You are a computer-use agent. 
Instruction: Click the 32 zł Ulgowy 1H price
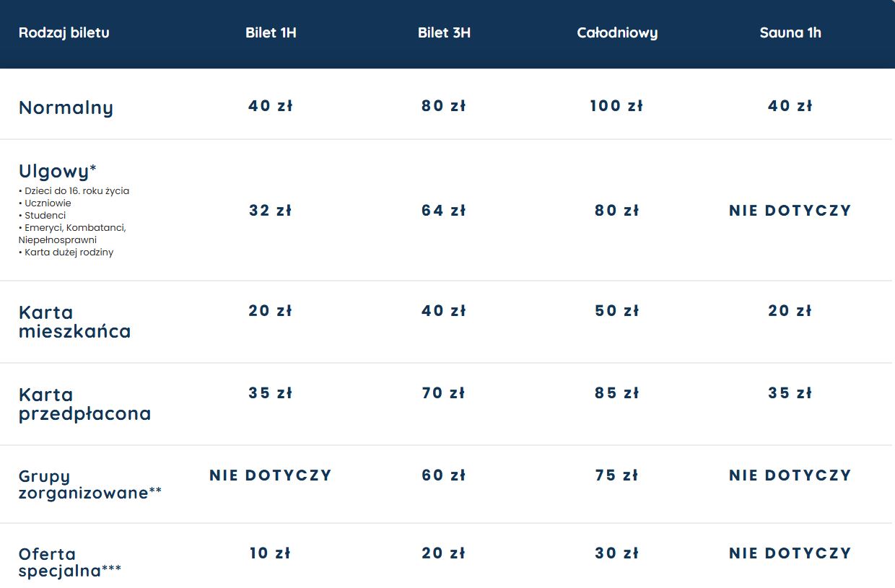click(271, 211)
